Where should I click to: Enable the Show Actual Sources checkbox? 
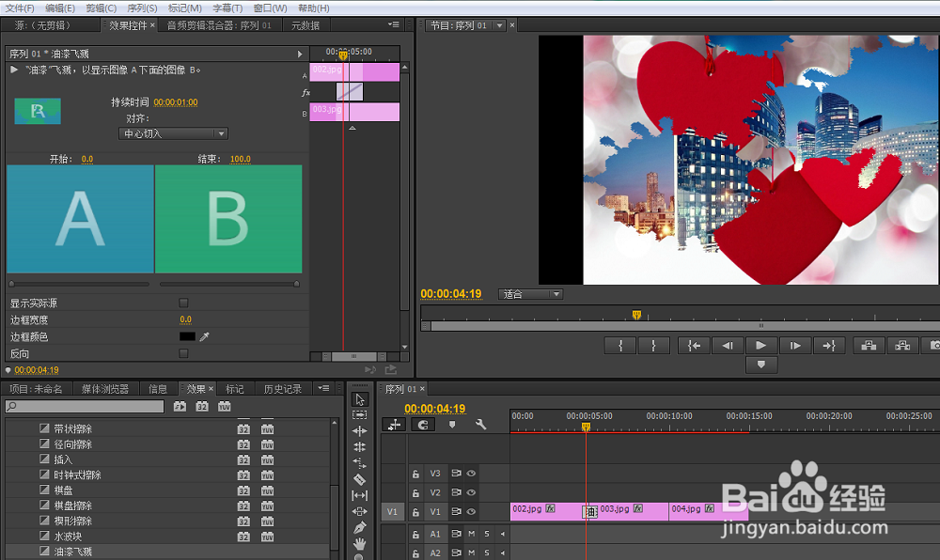[183, 303]
